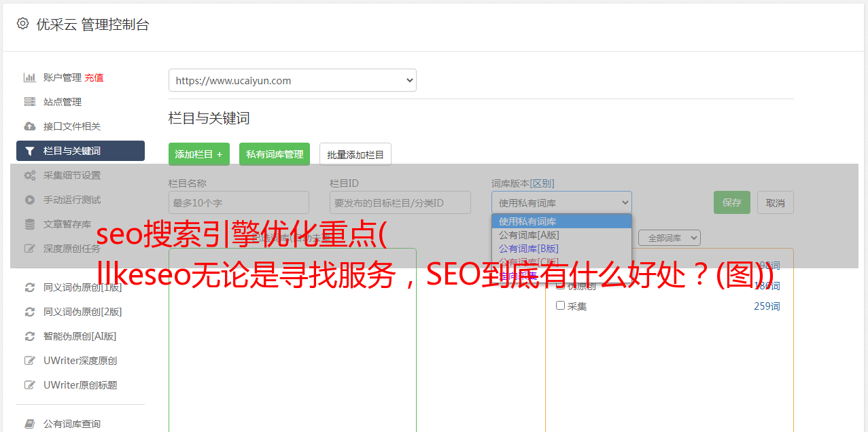Viewport: 868px width, 432px height.
Task: Click the play icon for 手动运行测试
Action: click(30, 200)
